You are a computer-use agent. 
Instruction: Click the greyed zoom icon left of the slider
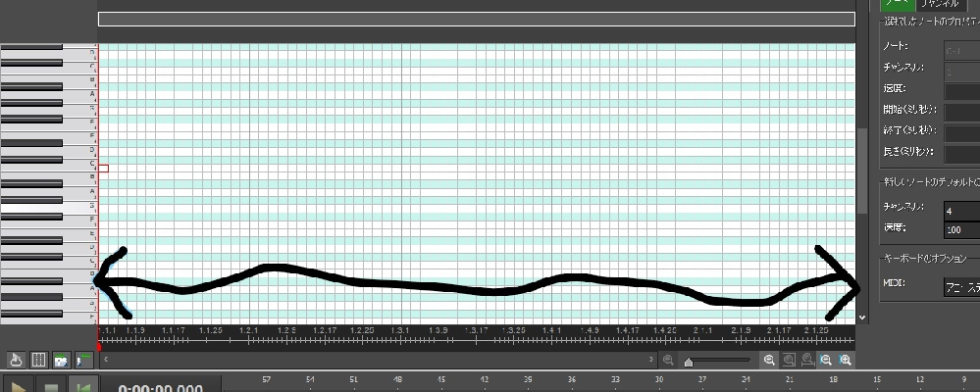click(x=668, y=360)
